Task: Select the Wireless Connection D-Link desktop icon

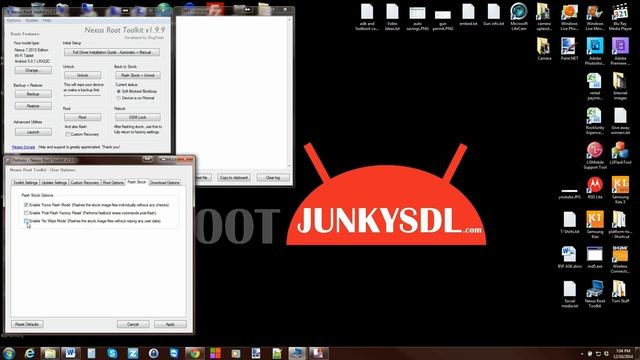Action: [620, 260]
